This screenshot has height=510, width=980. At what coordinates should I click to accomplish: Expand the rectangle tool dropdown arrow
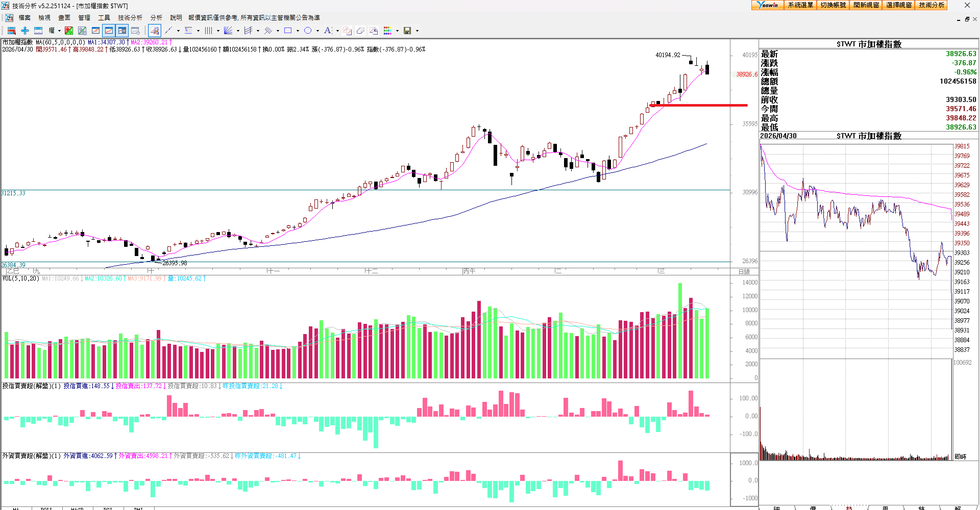(298, 31)
